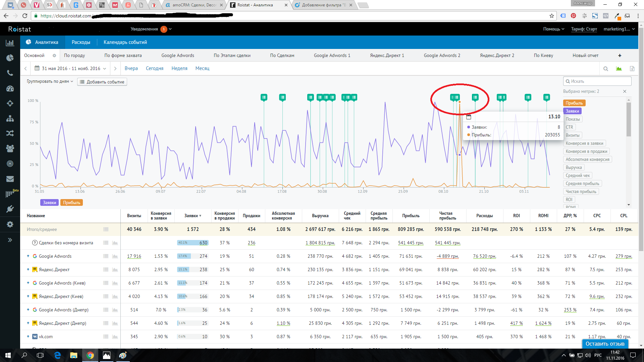Expand the vk.com row
The image size is (644, 362).
pos(28,337)
